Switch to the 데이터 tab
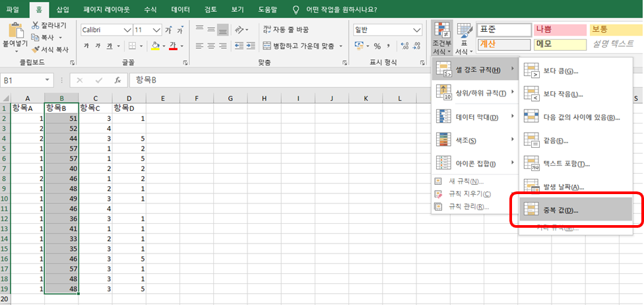Screen dimensions: 644x305 181,9
